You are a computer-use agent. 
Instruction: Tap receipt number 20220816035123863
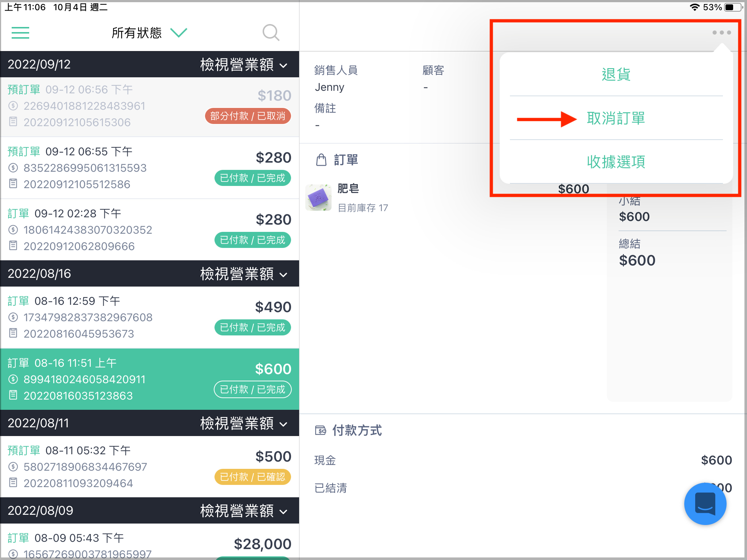(x=78, y=396)
